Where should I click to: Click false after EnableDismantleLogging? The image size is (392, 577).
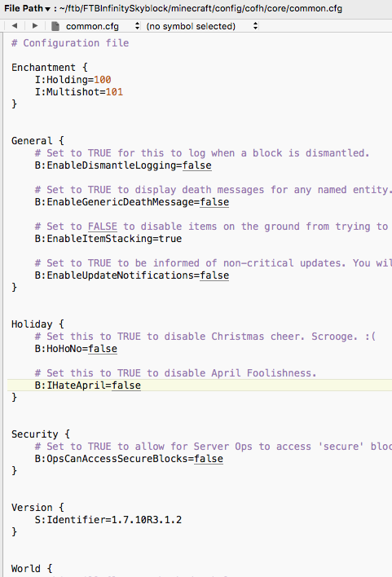pyautogui.click(x=197, y=165)
